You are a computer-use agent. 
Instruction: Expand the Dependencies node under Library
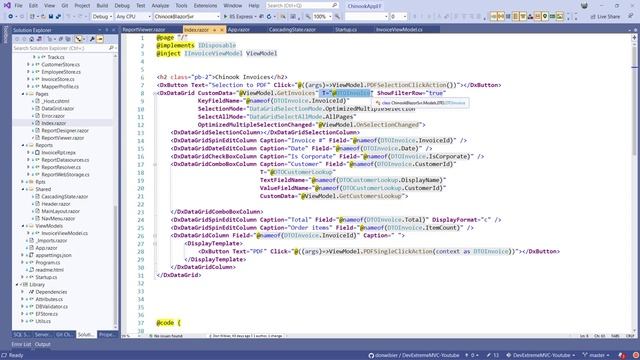coord(23,292)
